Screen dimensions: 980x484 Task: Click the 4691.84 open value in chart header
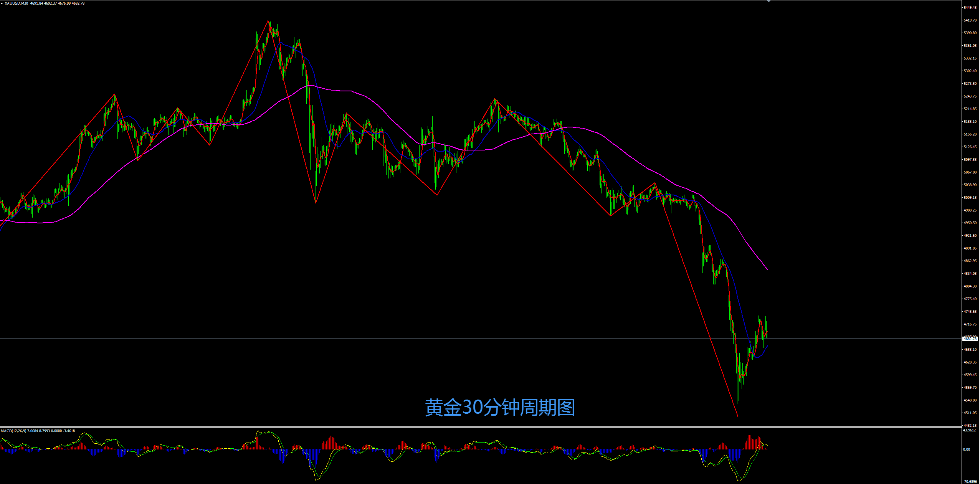coord(36,3)
